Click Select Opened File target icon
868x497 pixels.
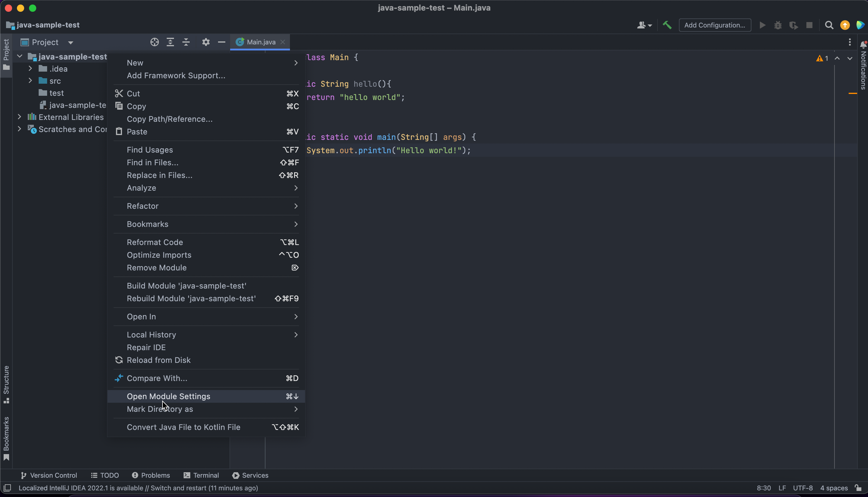point(155,42)
